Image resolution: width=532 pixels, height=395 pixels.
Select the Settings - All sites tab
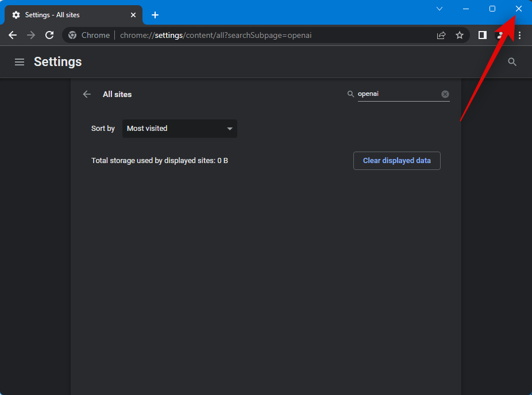click(69, 15)
